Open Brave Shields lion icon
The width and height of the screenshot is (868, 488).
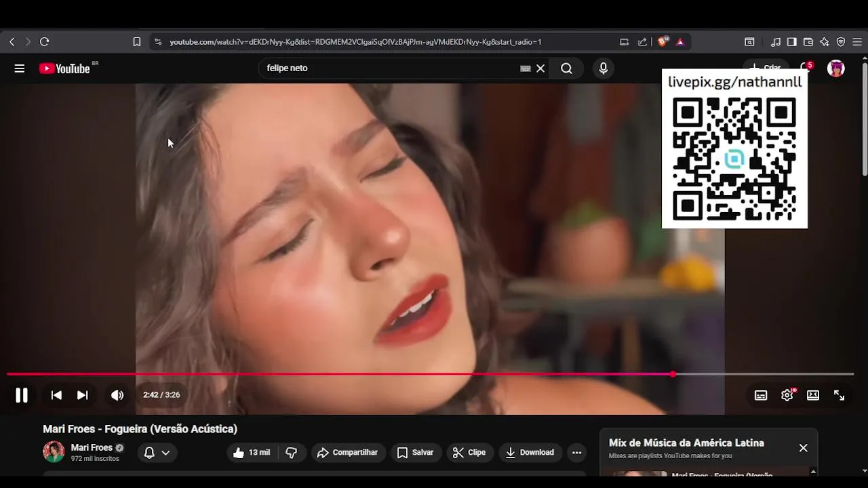(663, 42)
